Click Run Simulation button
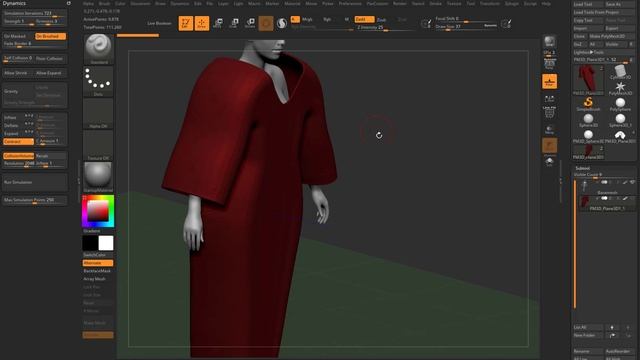The height and width of the screenshot is (360, 640). click(35, 182)
